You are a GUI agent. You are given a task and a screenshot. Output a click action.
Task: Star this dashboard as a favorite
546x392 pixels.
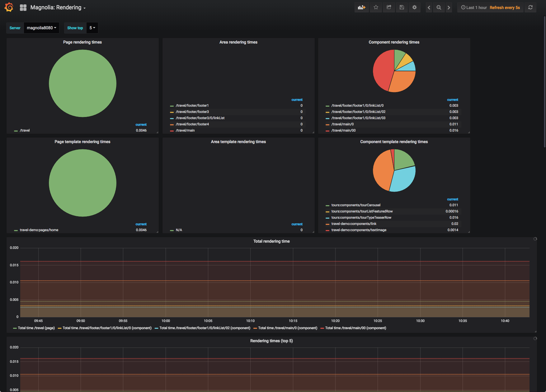(376, 7)
